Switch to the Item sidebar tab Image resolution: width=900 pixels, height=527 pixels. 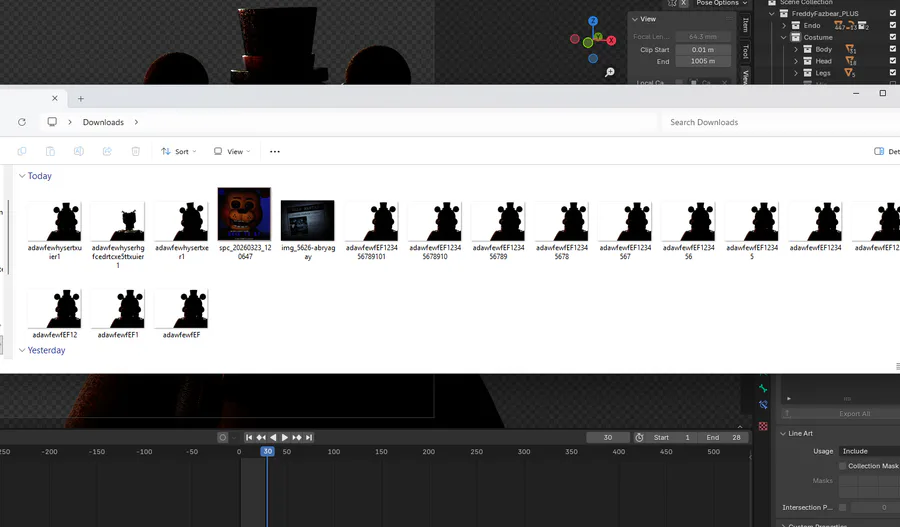(x=746, y=25)
